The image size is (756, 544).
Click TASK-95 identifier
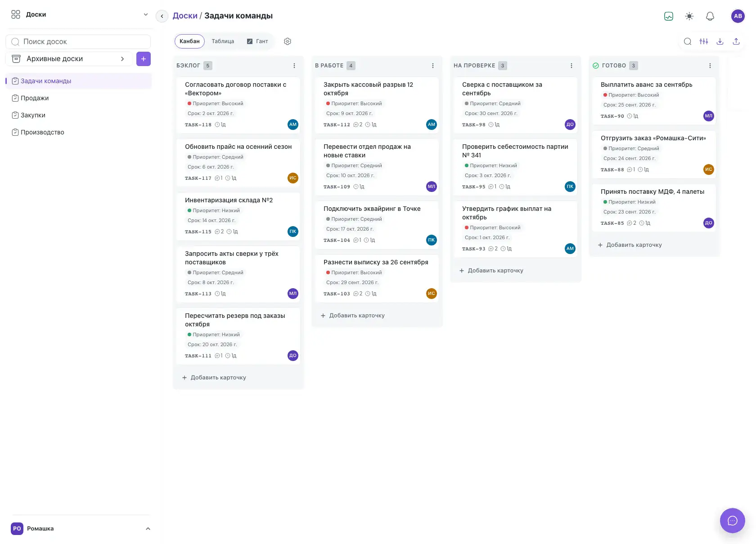(474, 187)
